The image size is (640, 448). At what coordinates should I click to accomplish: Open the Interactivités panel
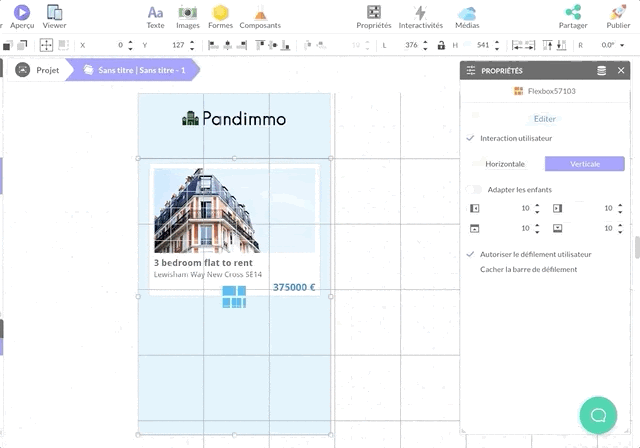click(x=420, y=15)
